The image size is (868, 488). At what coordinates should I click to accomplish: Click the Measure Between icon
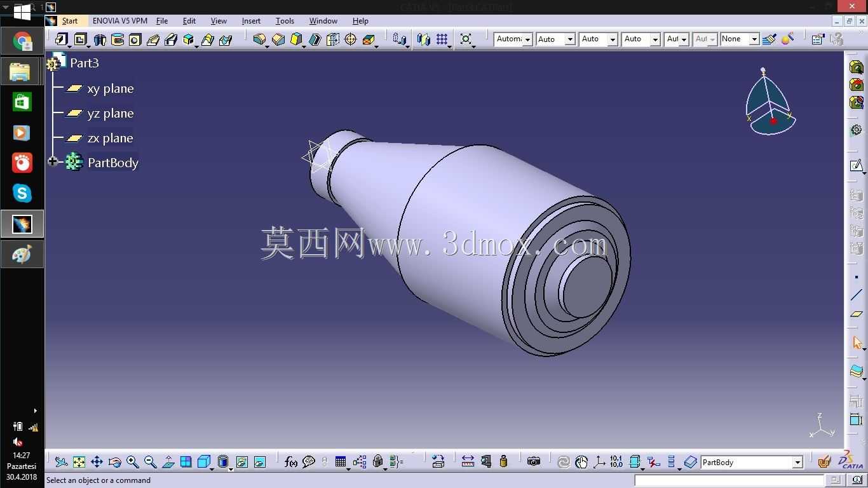point(468,462)
